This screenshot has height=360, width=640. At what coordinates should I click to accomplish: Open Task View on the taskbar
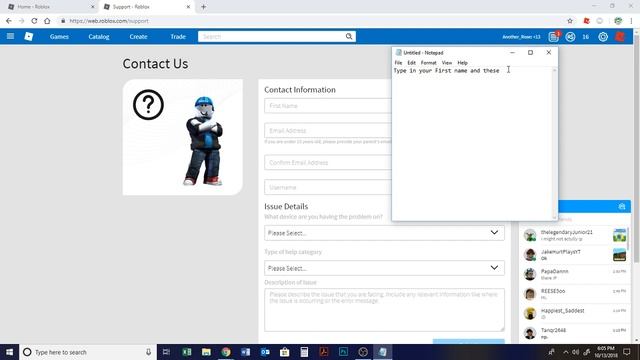point(166,352)
